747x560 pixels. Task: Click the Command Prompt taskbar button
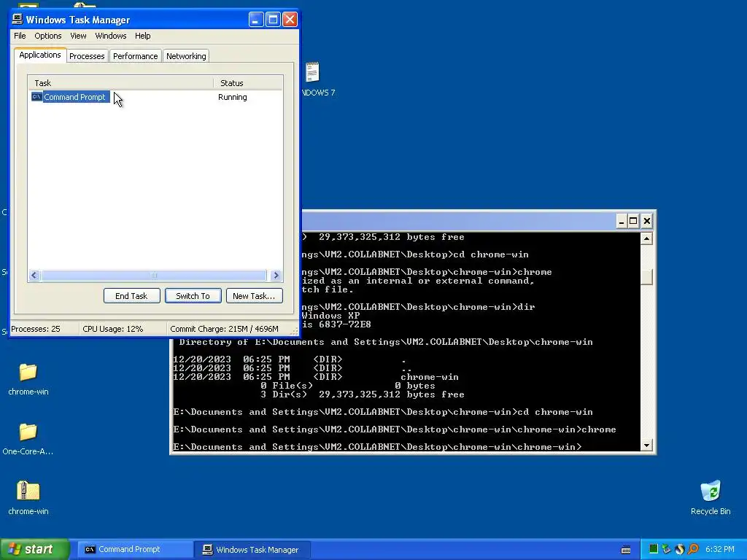(135, 550)
